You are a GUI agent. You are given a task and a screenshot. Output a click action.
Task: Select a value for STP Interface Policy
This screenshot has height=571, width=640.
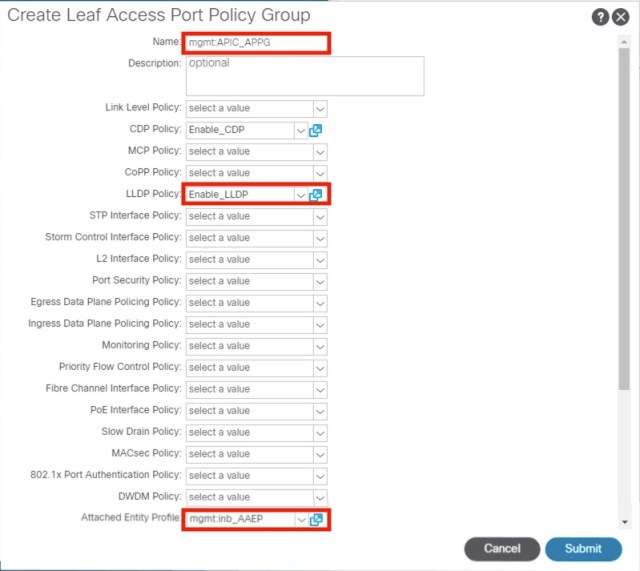[x=256, y=216]
